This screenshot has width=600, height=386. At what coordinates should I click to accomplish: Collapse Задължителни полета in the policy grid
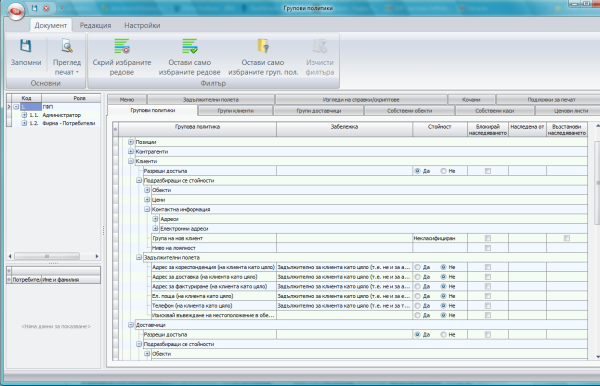point(139,257)
